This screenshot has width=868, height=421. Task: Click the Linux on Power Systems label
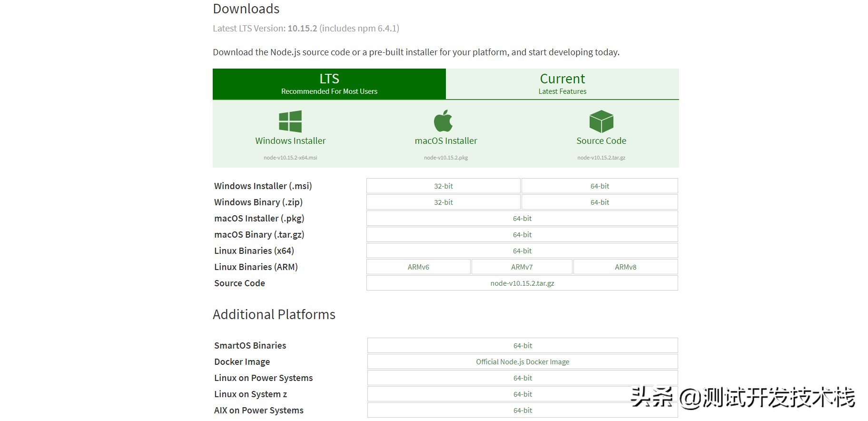264,378
